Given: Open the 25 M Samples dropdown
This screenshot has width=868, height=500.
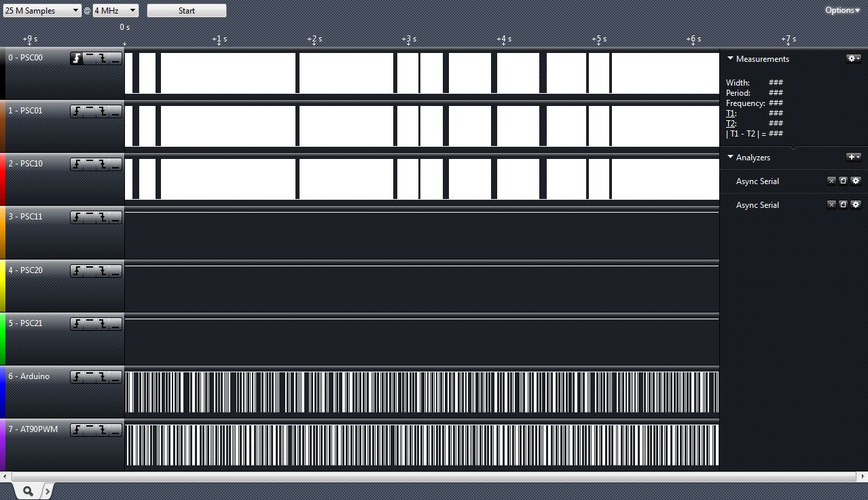Looking at the screenshot, I should (x=42, y=11).
